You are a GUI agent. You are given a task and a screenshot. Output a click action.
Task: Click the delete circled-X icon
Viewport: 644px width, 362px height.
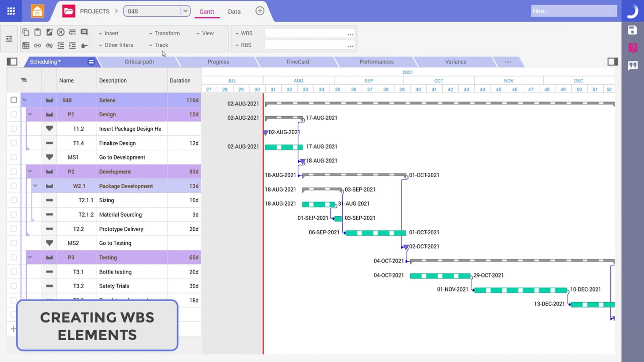[61, 32]
